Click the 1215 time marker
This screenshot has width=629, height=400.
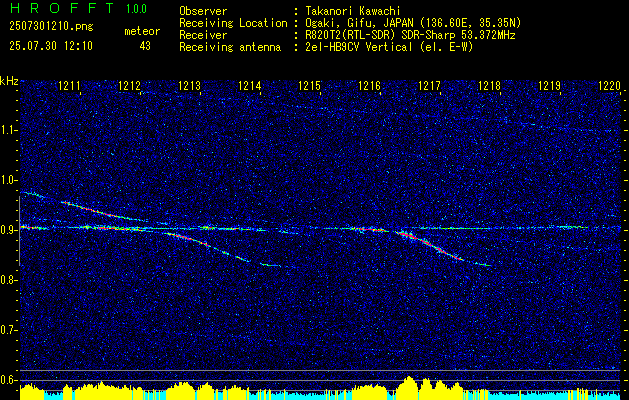click(309, 85)
